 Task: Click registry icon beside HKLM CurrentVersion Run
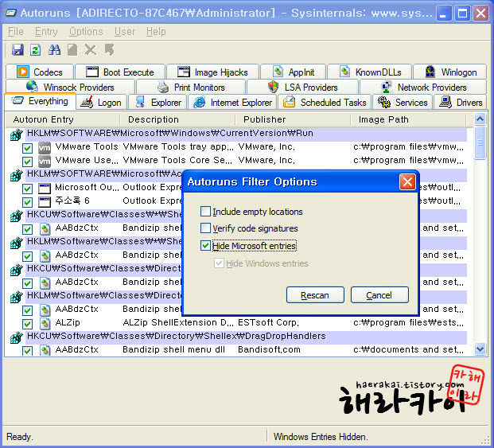[x=17, y=134]
